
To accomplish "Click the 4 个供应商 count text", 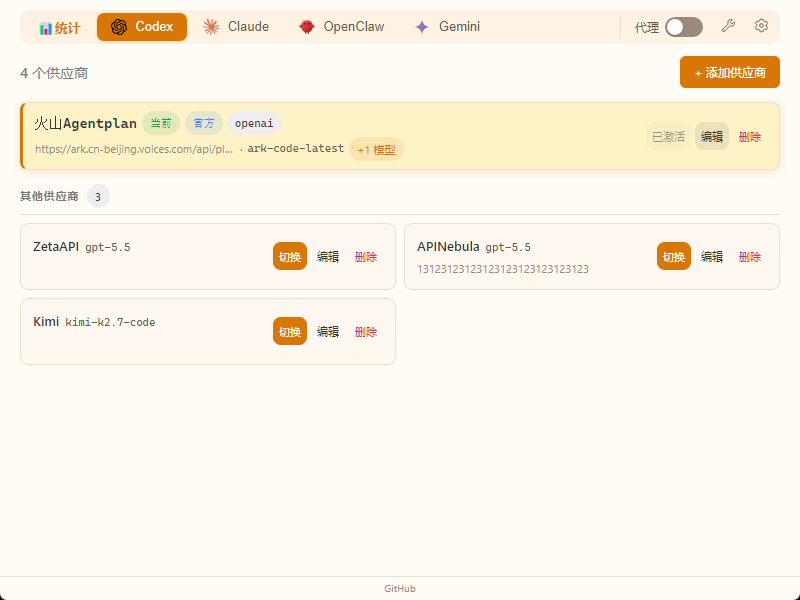I will coord(54,73).
